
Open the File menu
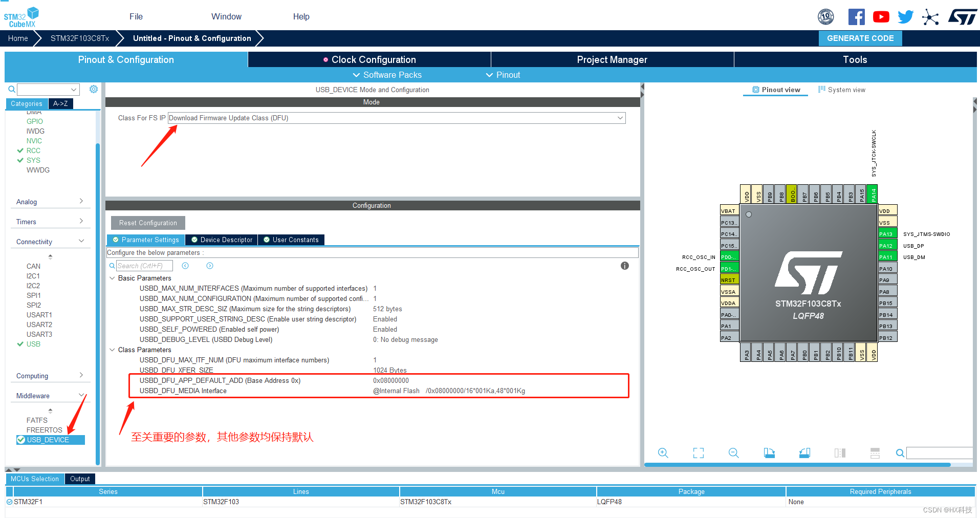click(x=136, y=16)
